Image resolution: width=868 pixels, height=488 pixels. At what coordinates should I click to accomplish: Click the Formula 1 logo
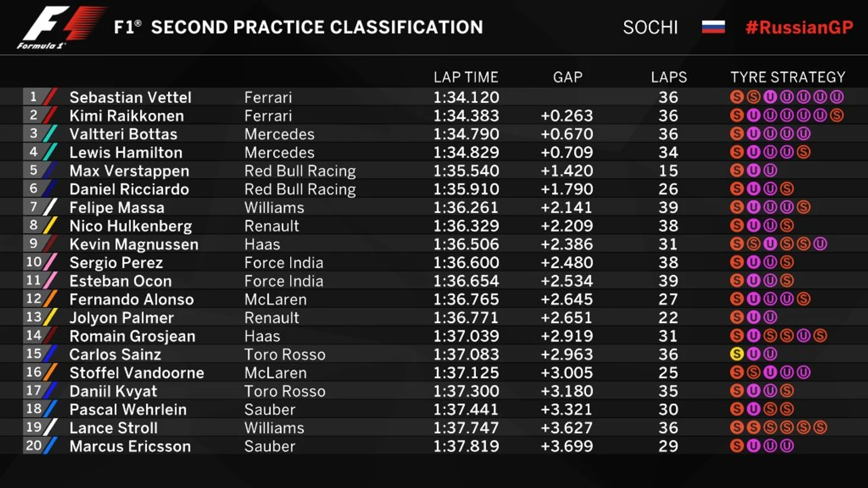61,28
